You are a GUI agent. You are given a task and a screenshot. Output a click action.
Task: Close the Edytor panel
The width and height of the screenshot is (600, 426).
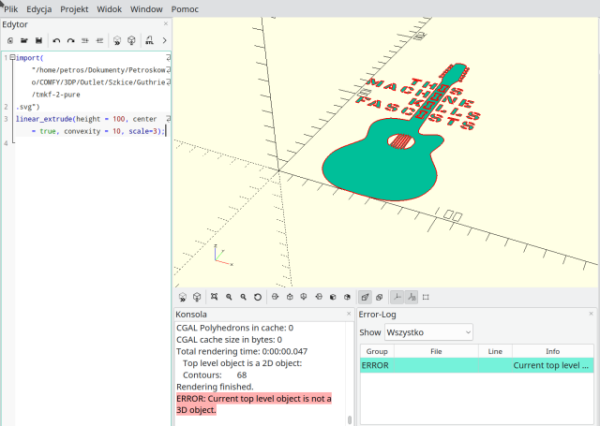pyautogui.click(x=166, y=24)
